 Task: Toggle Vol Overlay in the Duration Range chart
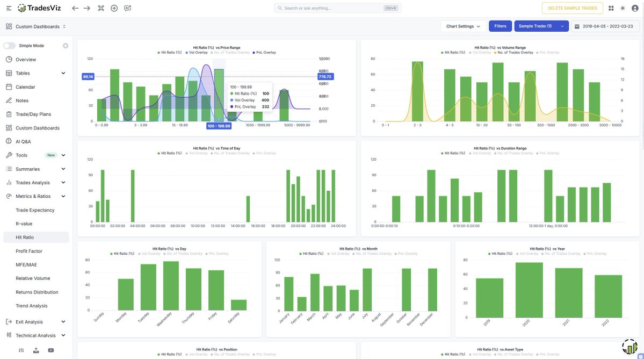point(480,153)
